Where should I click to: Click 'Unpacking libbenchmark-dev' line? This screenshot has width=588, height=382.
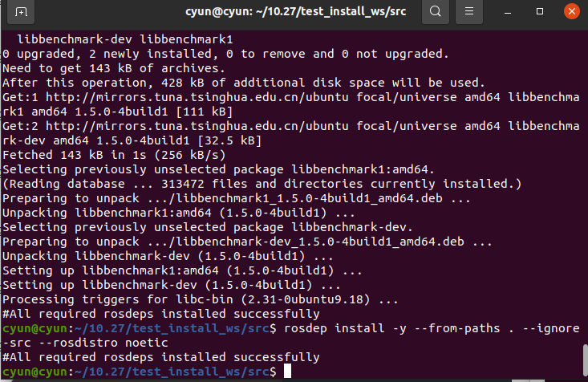[168, 256]
